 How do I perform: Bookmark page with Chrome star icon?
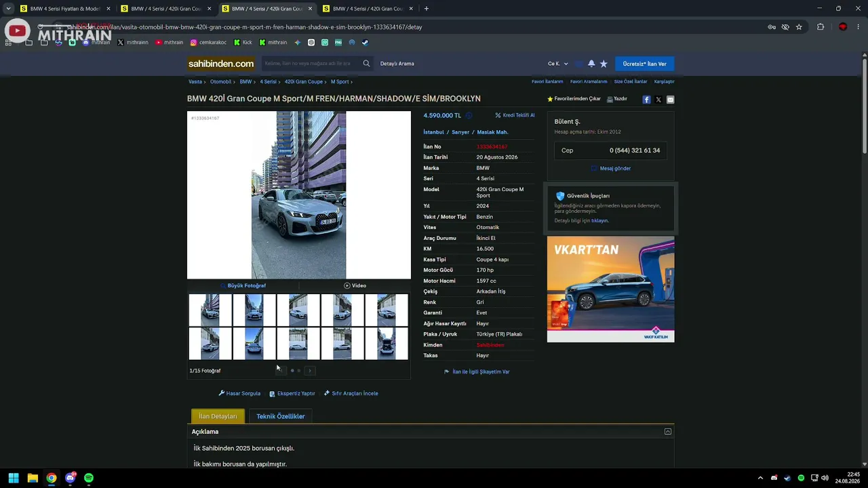(799, 27)
